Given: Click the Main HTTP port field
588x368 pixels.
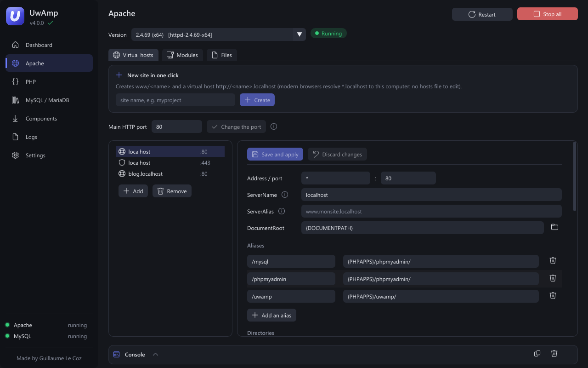Looking at the screenshot, I should [176, 126].
